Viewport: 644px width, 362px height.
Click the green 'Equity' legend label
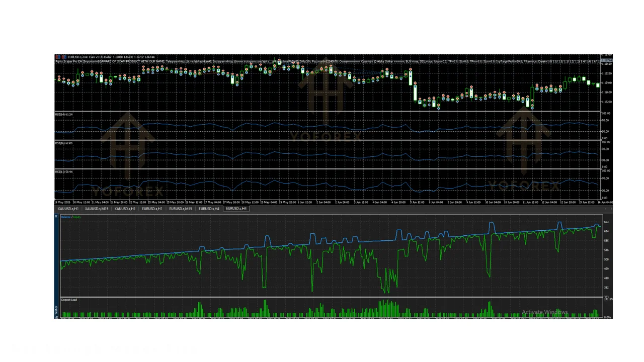click(x=77, y=217)
